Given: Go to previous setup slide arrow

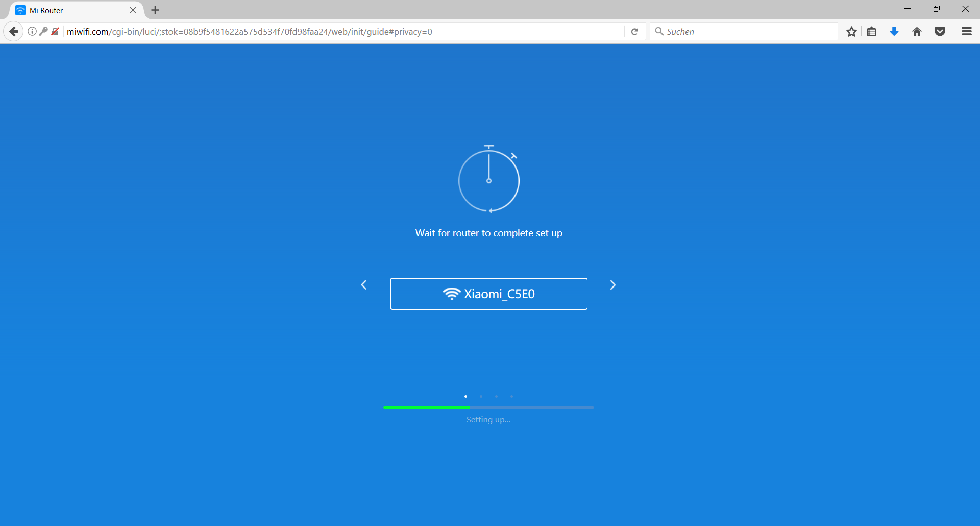Looking at the screenshot, I should tap(364, 285).
